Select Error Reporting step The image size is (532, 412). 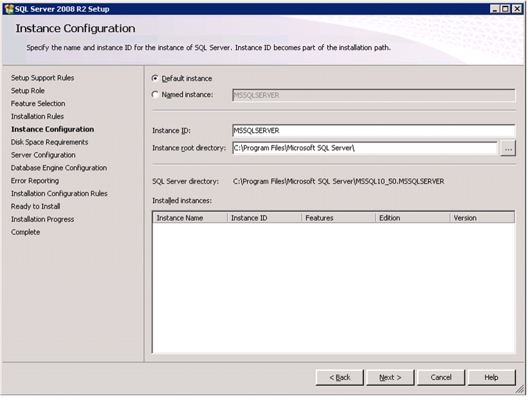coord(35,181)
